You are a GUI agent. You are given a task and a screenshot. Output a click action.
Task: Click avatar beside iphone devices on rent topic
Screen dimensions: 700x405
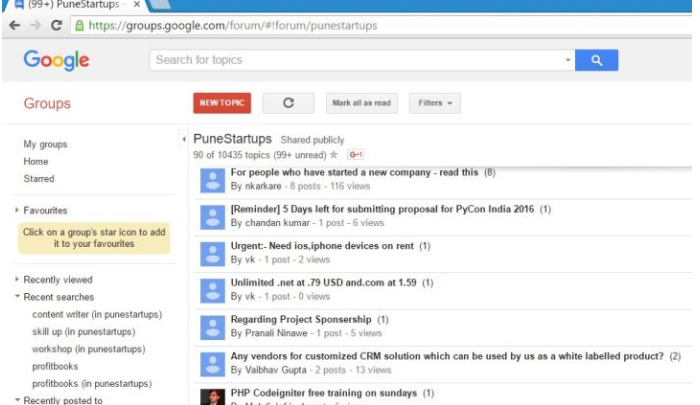pos(212,254)
